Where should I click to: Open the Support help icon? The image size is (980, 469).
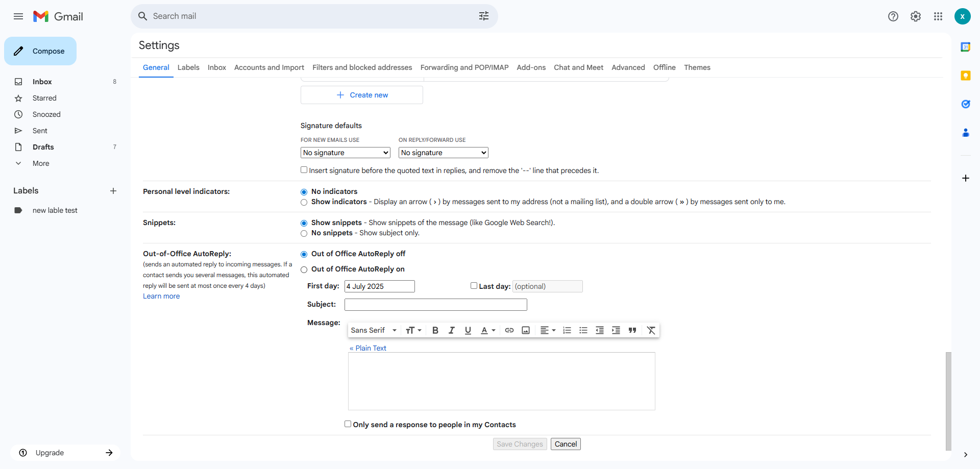coord(893,16)
